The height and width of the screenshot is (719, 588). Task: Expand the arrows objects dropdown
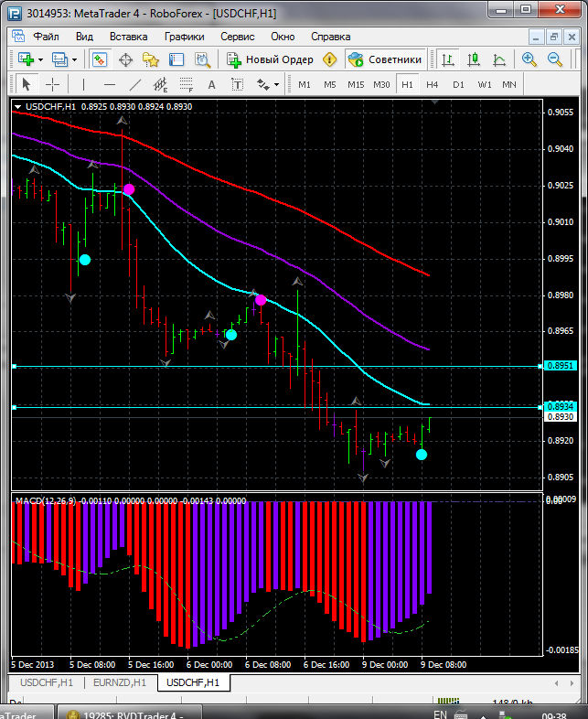click(x=276, y=85)
